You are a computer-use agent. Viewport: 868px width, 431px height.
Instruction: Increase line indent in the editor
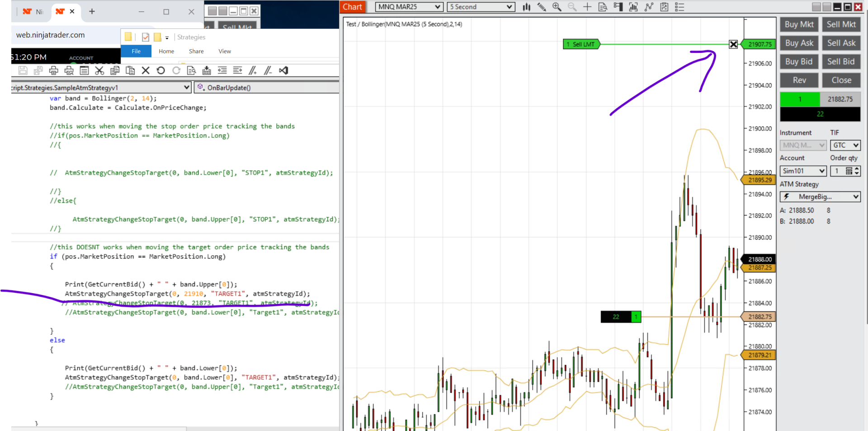point(237,70)
